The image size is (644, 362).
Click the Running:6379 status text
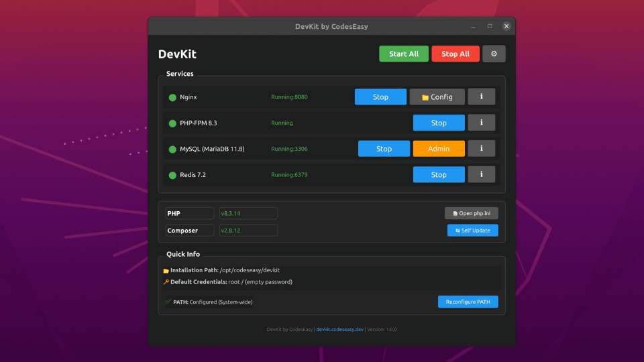tap(289, 174)
